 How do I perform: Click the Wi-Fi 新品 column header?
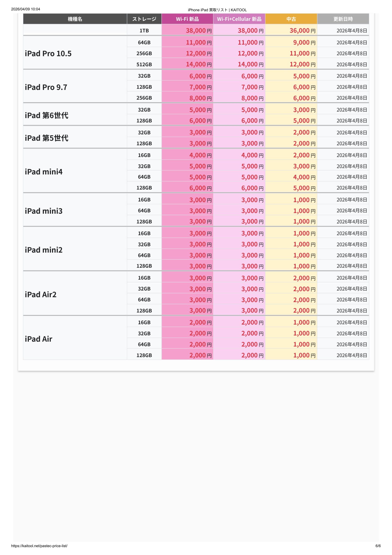[x=187, y=19]
